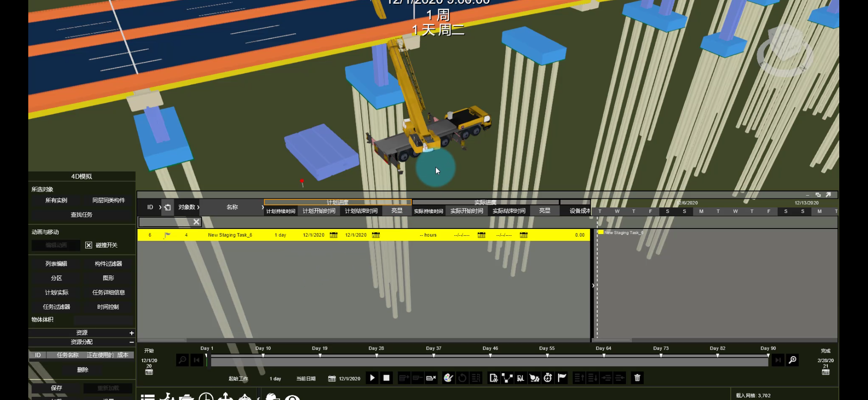Open calendar for planned start date 12/1/2020
This screenshot has width=868, height=400.
tap(334, 235)
